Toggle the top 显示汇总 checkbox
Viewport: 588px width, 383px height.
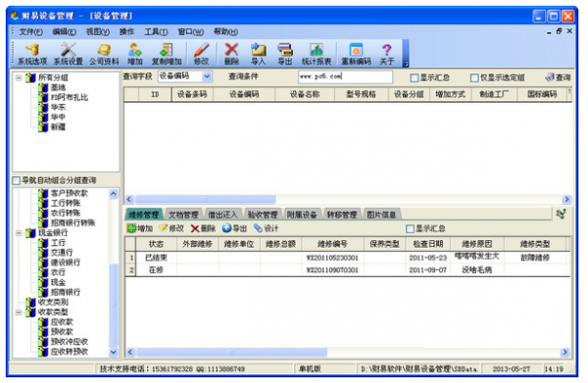tap(414, 78)
